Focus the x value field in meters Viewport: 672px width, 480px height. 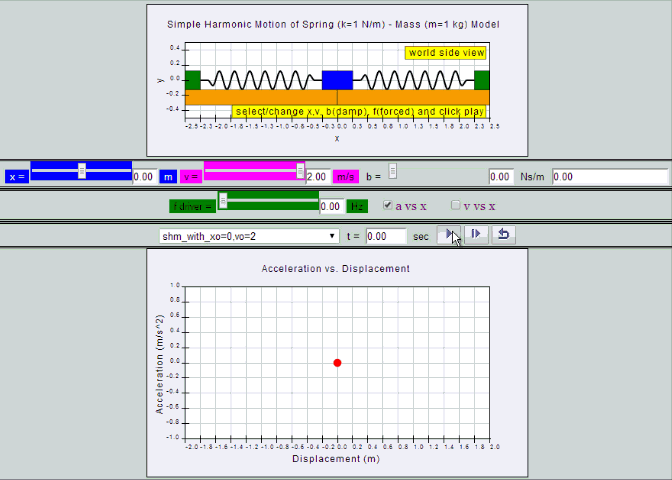pyautogui.click(x=145, y=177)
